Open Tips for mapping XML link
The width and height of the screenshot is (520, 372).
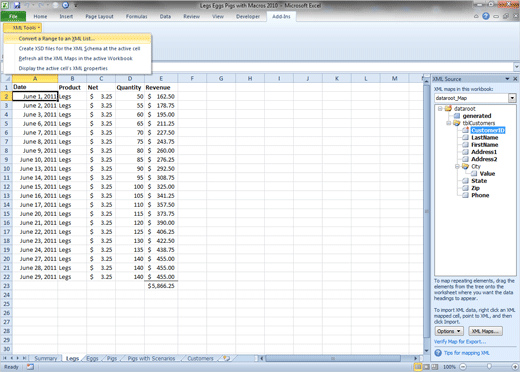point(467,353)
